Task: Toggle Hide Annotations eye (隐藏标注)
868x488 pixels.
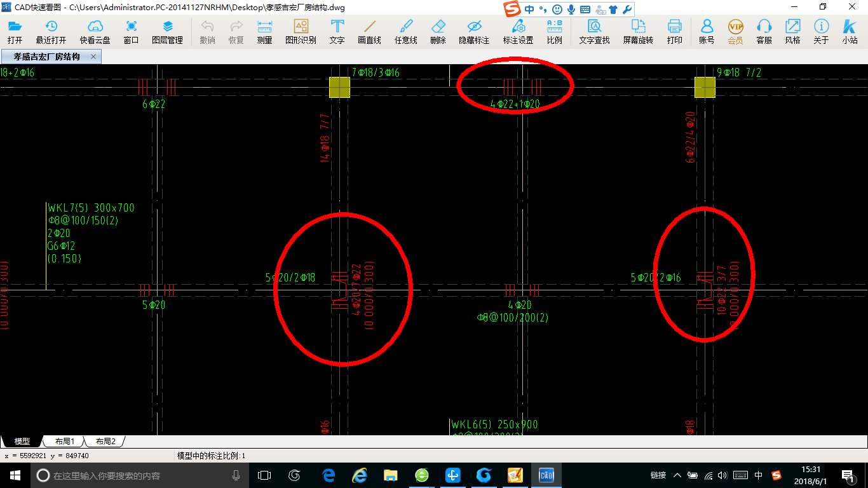Action: (474, 32)
